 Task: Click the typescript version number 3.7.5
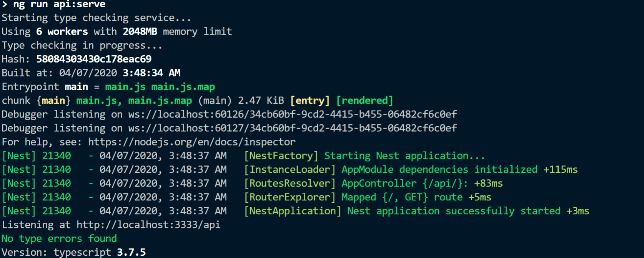click(x=131, y=253)
